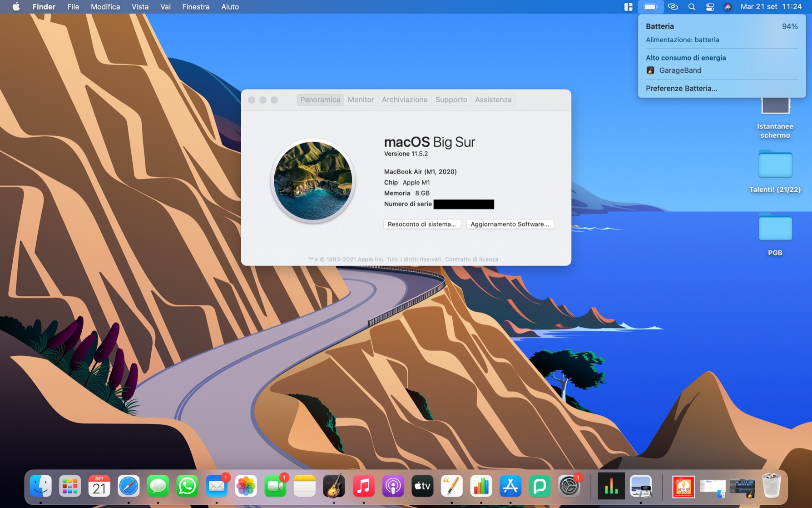Open Control Center from menu bar

(x=710, y=7)
